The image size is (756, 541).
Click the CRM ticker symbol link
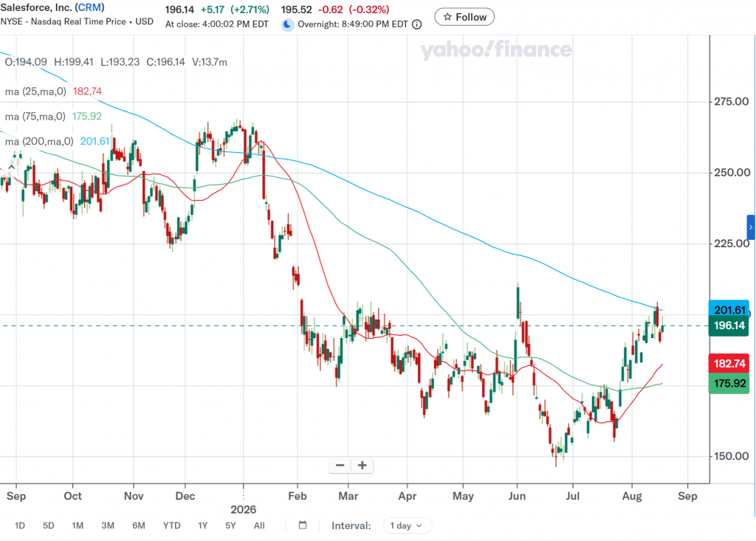coord(89,7)
